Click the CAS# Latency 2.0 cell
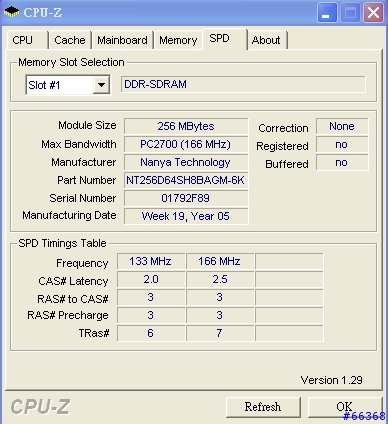 coord(151,279)
